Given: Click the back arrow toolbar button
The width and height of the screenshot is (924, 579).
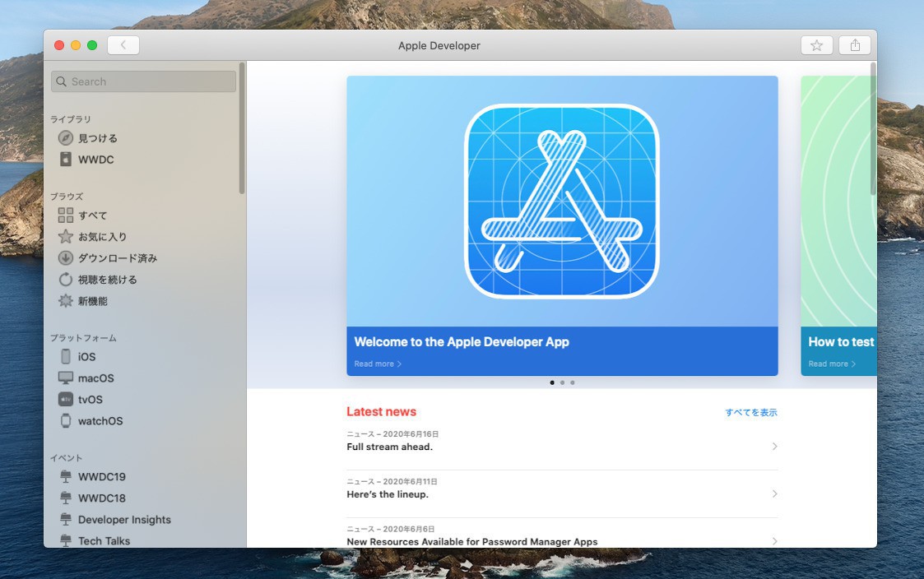Looking at the screenshot, I should 123,45.
